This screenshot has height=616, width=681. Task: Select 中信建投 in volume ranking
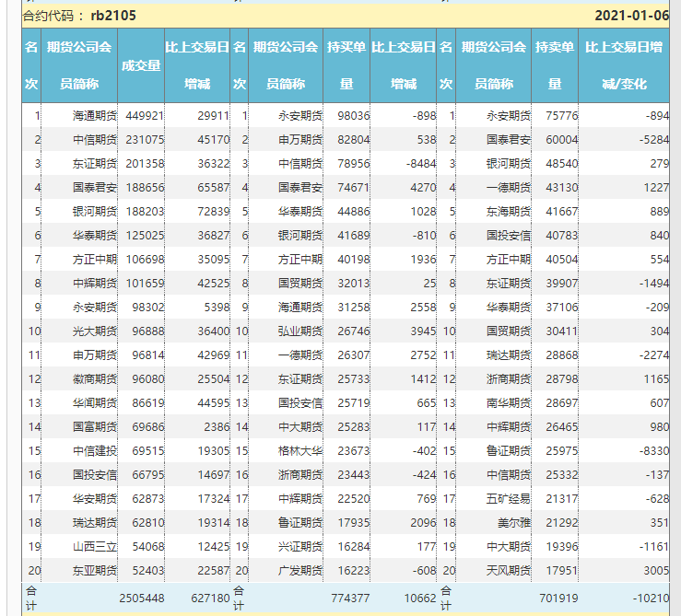[95, 450]
